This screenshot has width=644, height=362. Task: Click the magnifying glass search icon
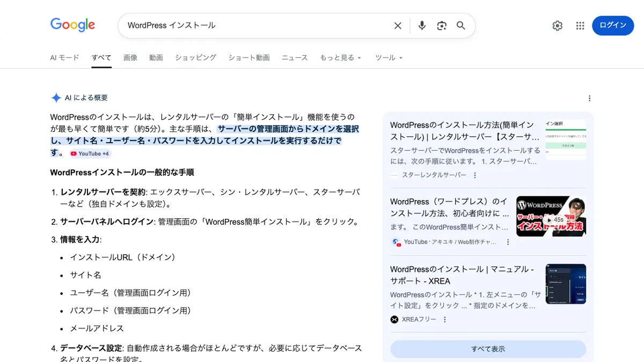461,26
